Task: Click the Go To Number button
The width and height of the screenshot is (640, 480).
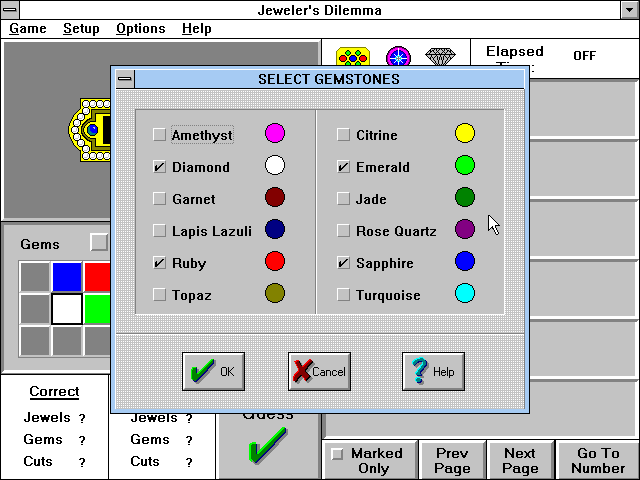Action: pyautogui.click(x=598, y=460)
